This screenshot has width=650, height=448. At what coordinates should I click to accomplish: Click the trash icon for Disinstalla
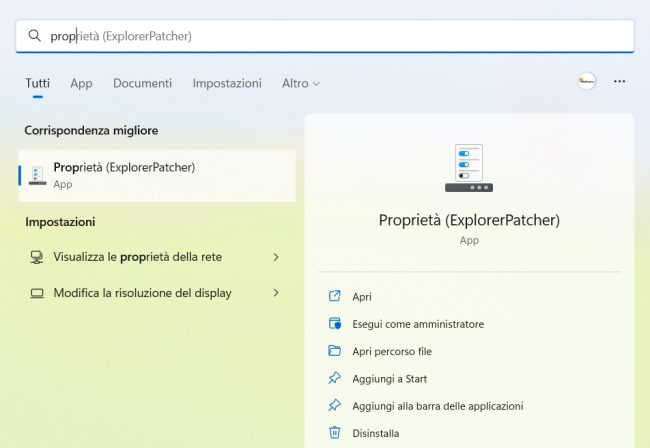click(x=335, y=432)
